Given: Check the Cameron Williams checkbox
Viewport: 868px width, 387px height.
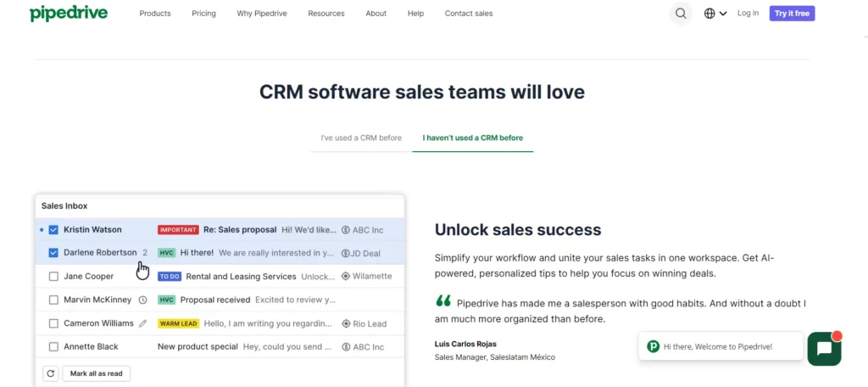Looking at the screenshot, I should coord(53,323).
